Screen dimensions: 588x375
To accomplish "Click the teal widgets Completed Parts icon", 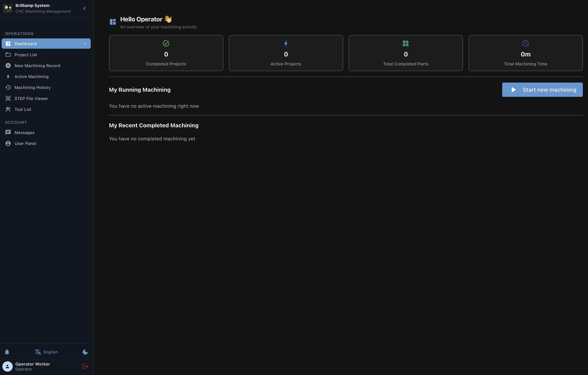I will coord(406,43).
